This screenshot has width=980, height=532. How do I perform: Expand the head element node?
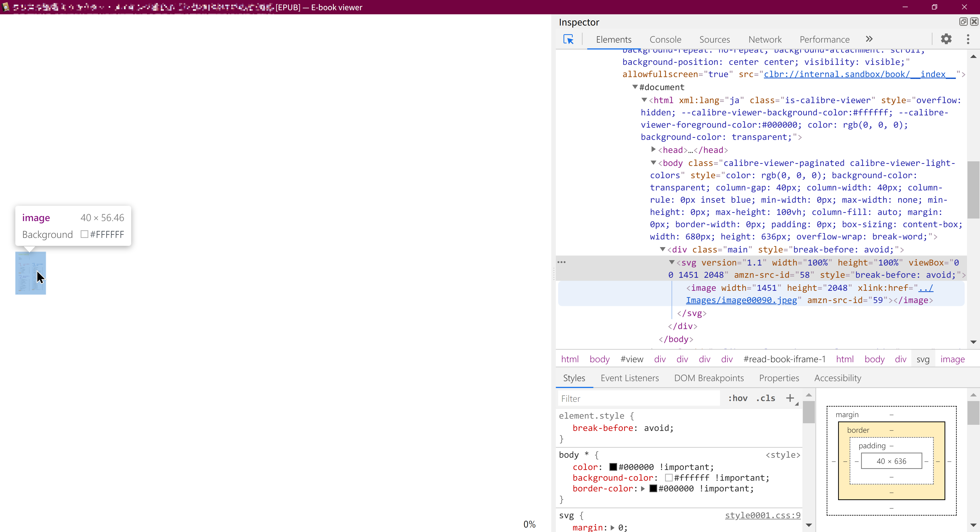point(653,149)
